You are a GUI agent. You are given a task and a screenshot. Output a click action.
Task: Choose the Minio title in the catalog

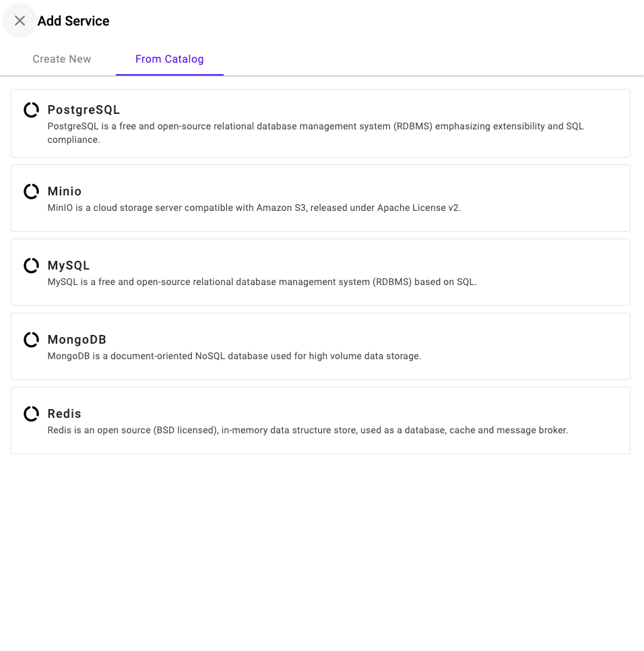[64, 191]
